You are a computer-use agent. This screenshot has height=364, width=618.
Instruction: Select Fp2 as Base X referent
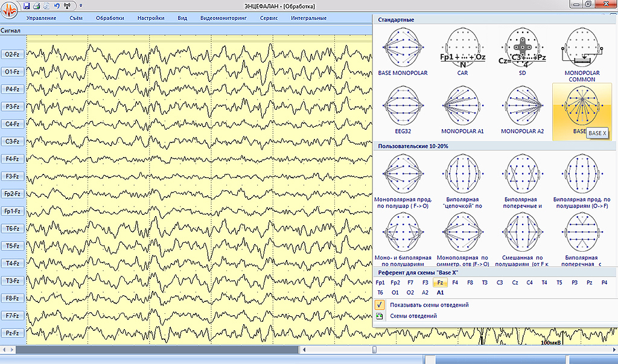(x=395, y=283)
